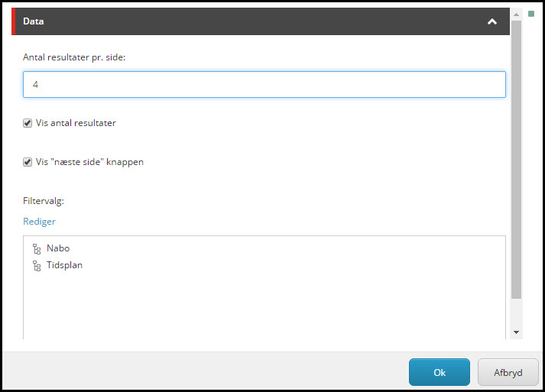Image resolution: width=545 pixels, height=392 pixels.
Task: Click the vertical scrollbar thumb
Action: [x=516, y=160]
